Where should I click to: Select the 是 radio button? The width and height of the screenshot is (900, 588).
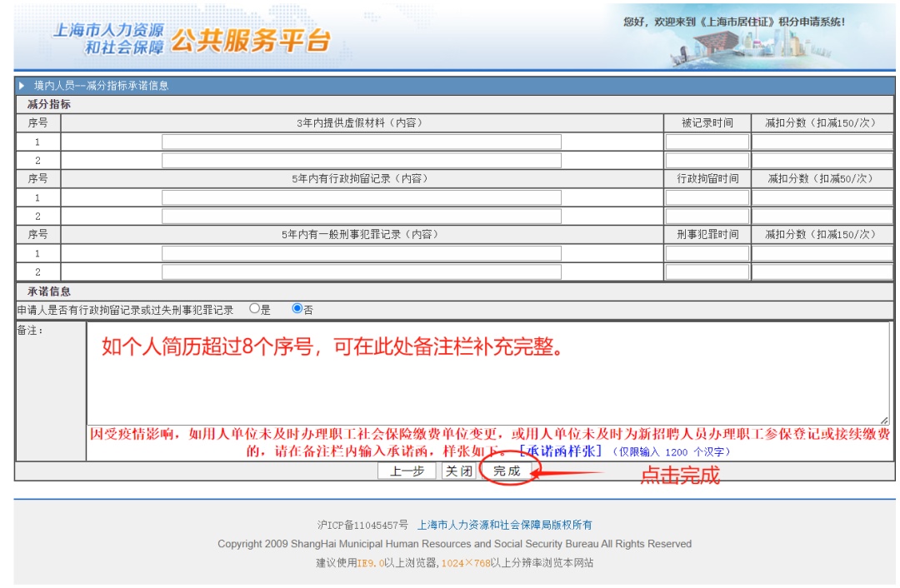tap(254, 309)
